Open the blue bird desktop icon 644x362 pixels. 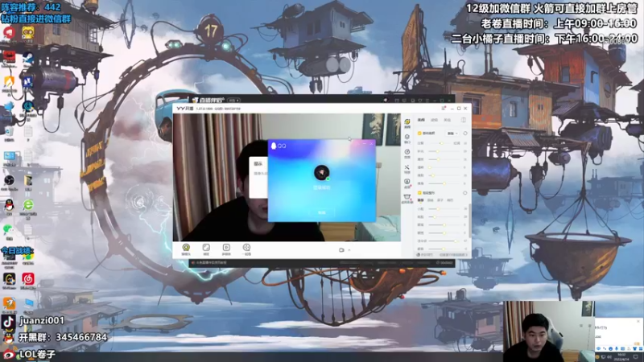[x=9, y=107]
